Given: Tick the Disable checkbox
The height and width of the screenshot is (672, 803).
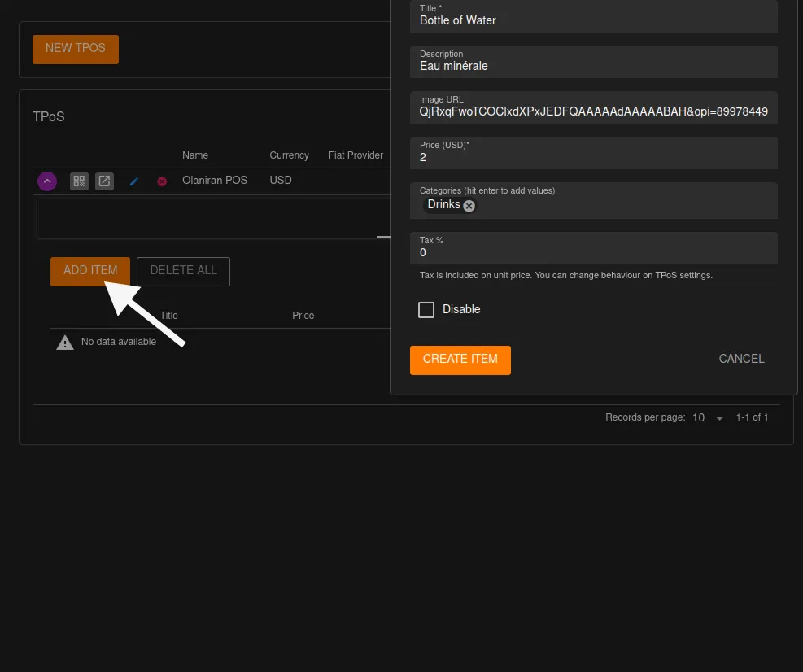Looking at the screenshot, I should click(x=426, y=310).
